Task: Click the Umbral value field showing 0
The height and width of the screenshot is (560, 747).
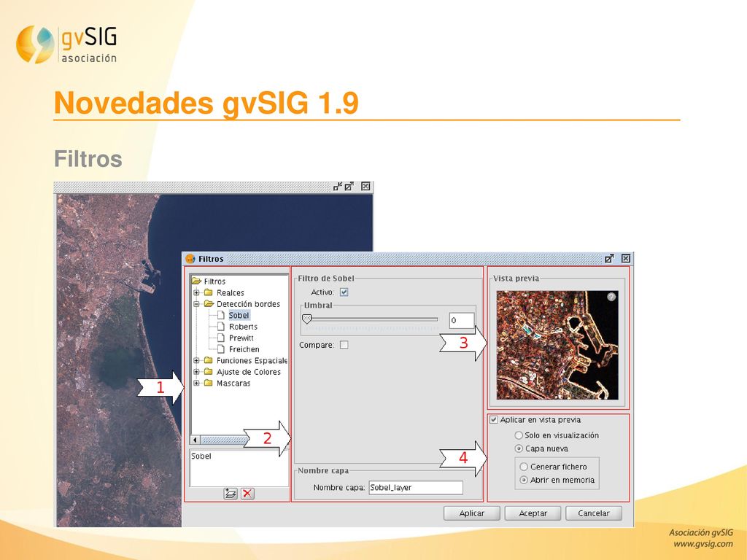Action: pos(462,320)
